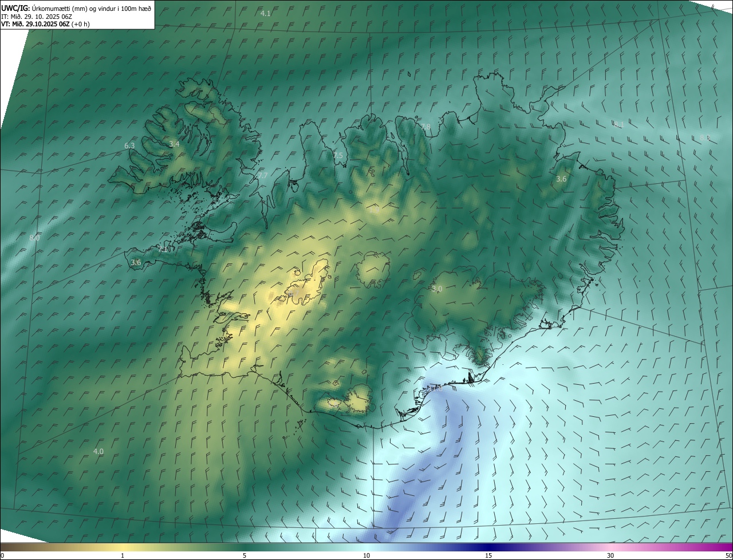The image size is (733, 560).
Task: Click the 3.6 value at Snæfellsnes peninsula tip
Action: coord(136,262)
